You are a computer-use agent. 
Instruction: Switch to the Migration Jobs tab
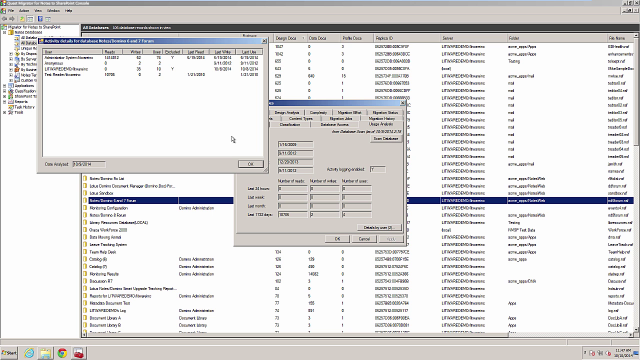tap(340, 118)
